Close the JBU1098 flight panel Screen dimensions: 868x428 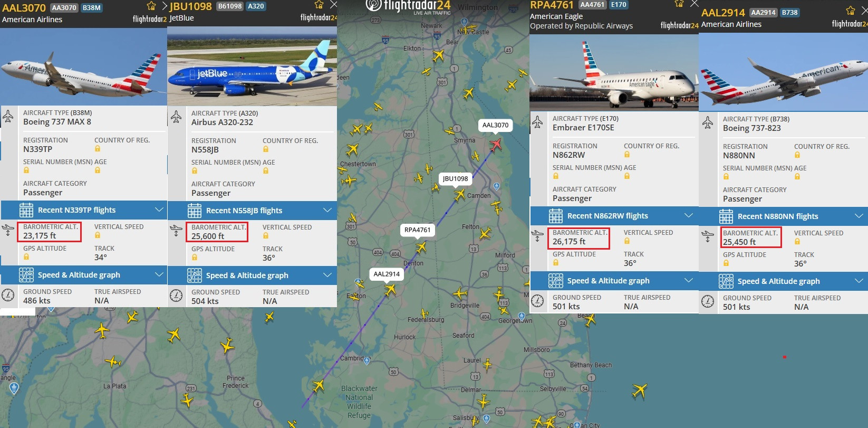pyautogui.click(x=333, y=5)
